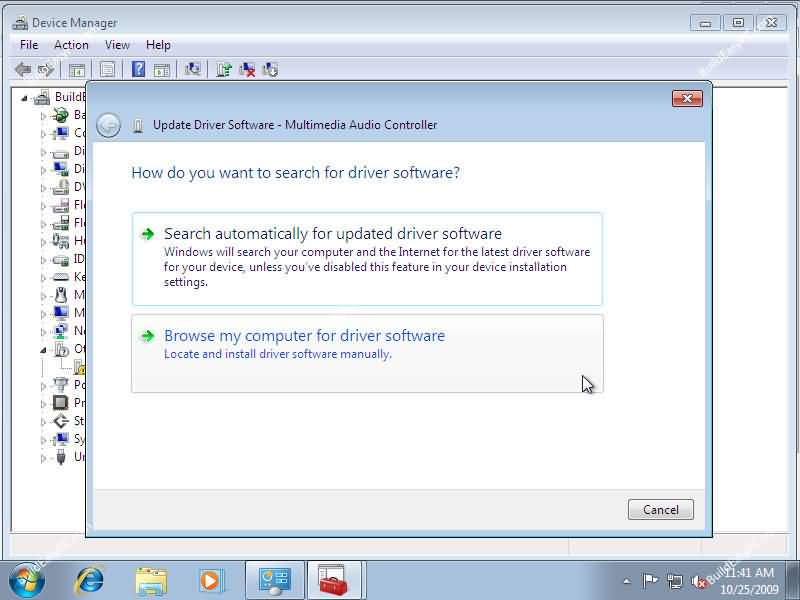
Task: Choose Browse my computer for driver software
Action: click(x=367, y=354)
